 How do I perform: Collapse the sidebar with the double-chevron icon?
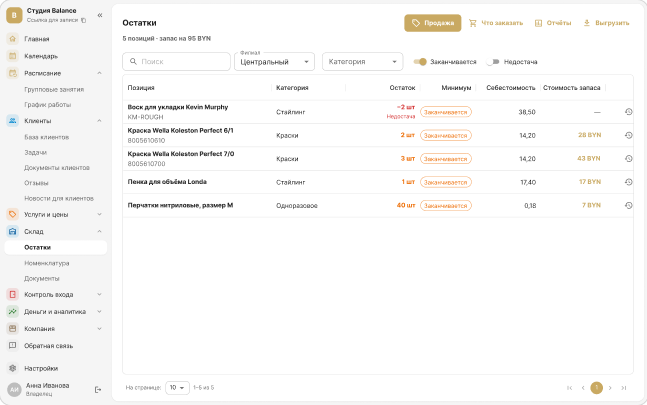(x=100, y=15)
